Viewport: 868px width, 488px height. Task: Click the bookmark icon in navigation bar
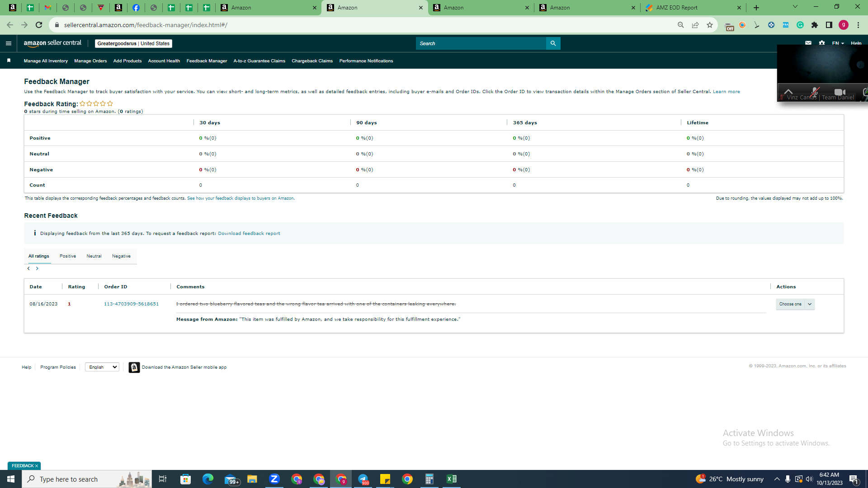coord(9,61)
